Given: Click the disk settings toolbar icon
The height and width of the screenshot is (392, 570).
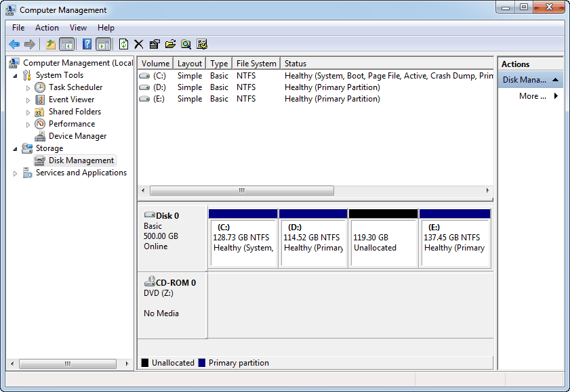Looking at the screenshot, I should point(202,44).
